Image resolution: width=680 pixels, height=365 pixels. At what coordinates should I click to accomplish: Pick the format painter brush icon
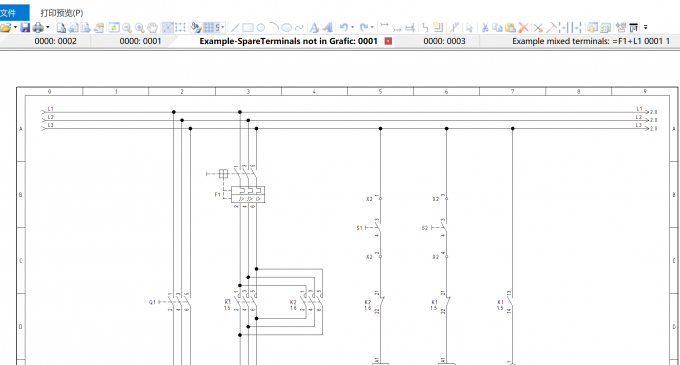[x=196, y=28]
